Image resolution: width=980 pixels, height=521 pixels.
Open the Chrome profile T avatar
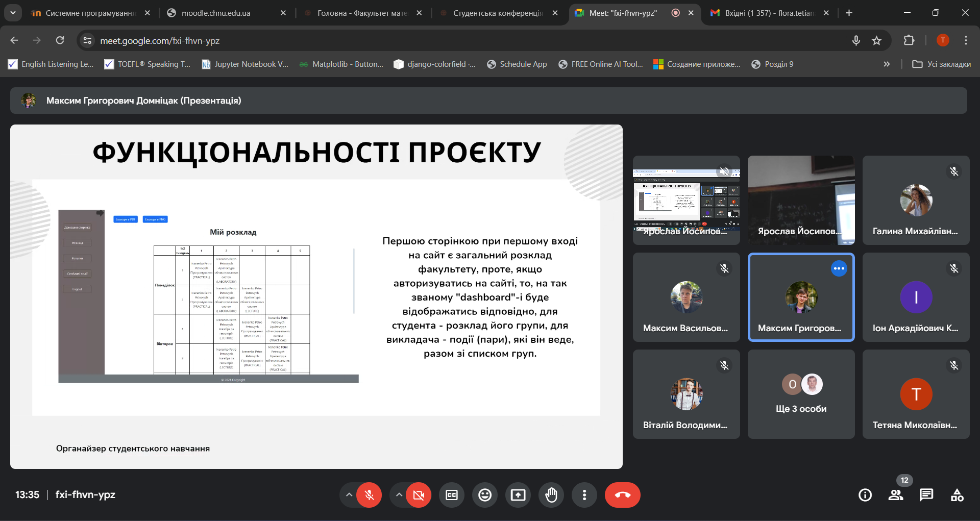pos(943,40)
